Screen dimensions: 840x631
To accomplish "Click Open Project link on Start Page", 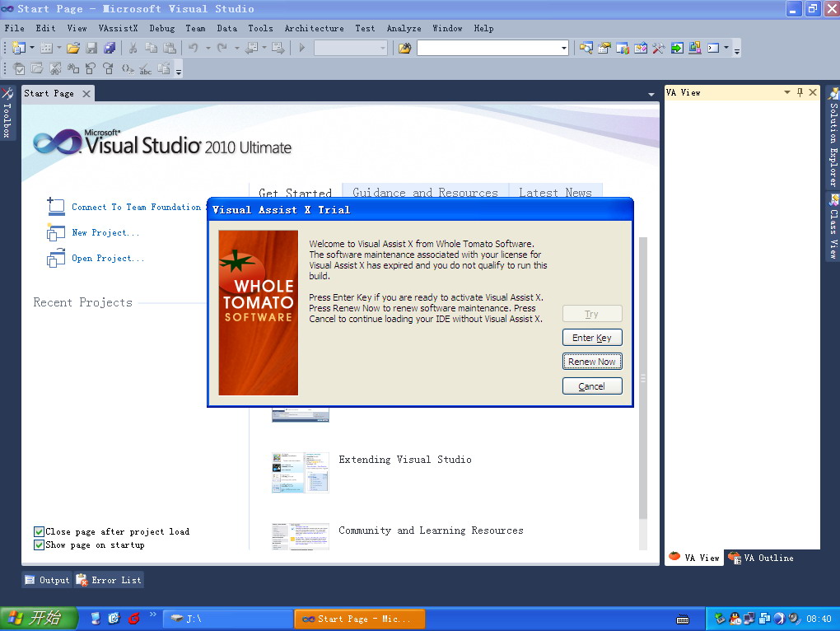I will pos(108,258).
